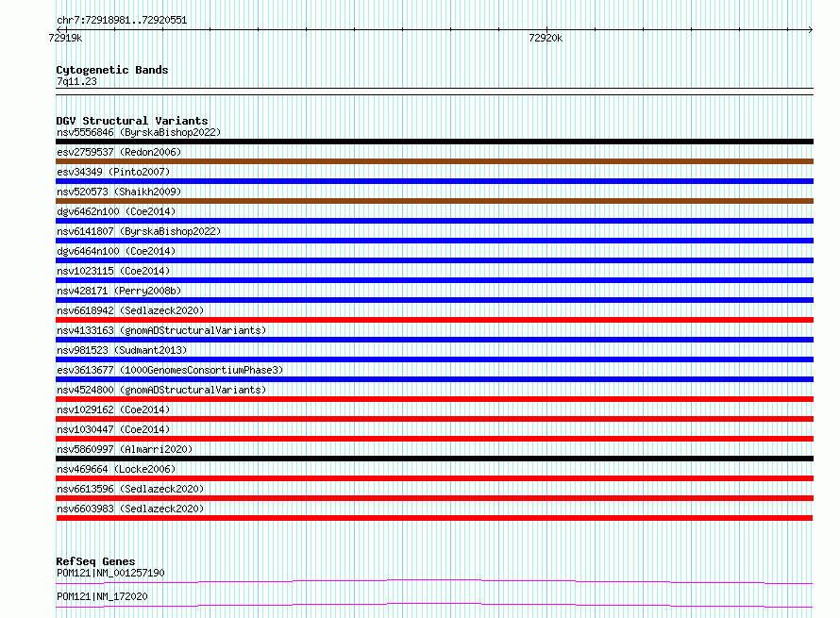Open variant nsv6613596 (Sedlazeck2020) label
The image size is (840, 618).
130,489
